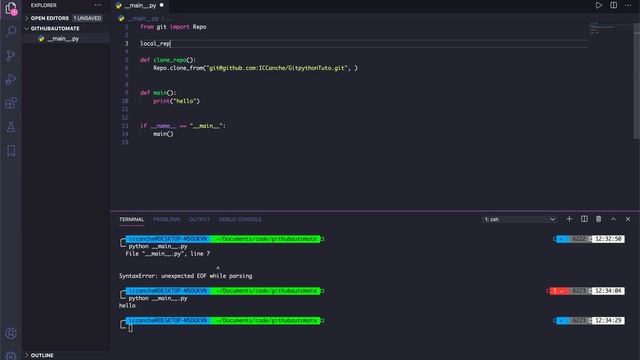Open the Manage settings gear
Screen dimensions: 640x360
point(11,356)
